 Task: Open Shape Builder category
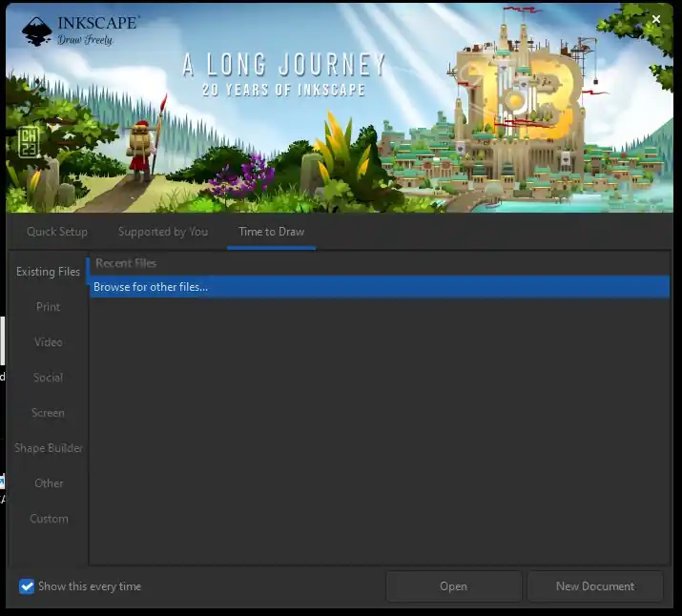pyautogui.click(x=48, y=448)
